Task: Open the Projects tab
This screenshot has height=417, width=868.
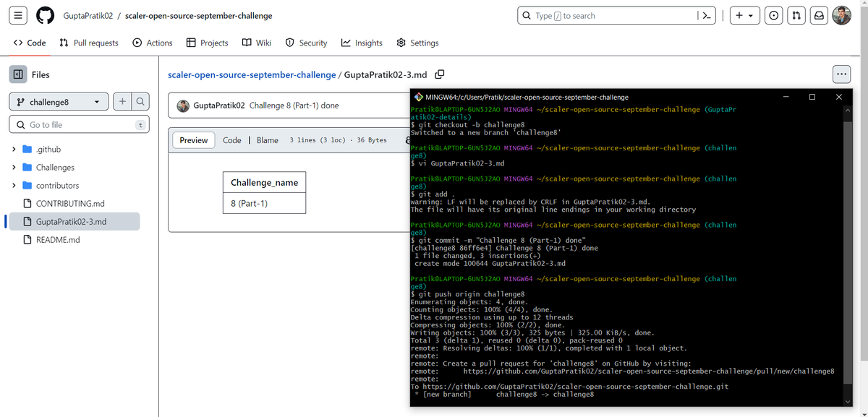Action: (x=208, y=43)
